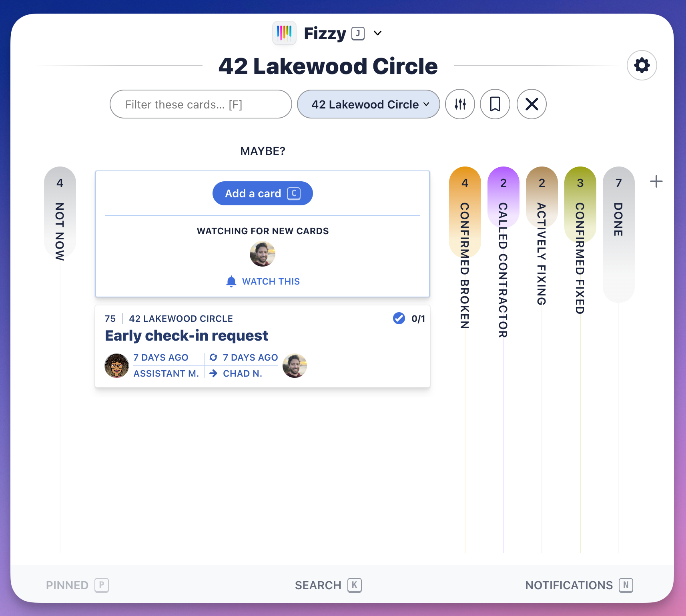Click the Fizzy logo icon
Viewport: 686px width, 616px height.
(x=284, y=33)
